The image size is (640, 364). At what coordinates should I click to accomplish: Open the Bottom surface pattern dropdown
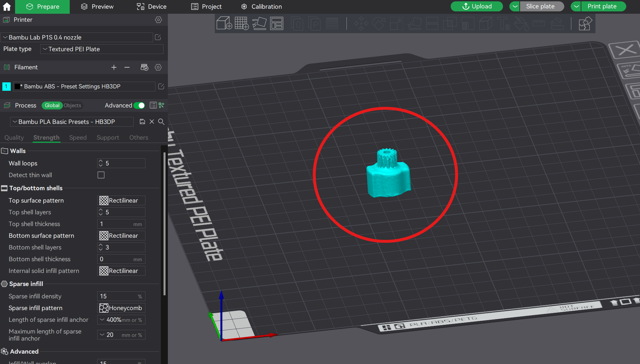click(x=121, y=236)
